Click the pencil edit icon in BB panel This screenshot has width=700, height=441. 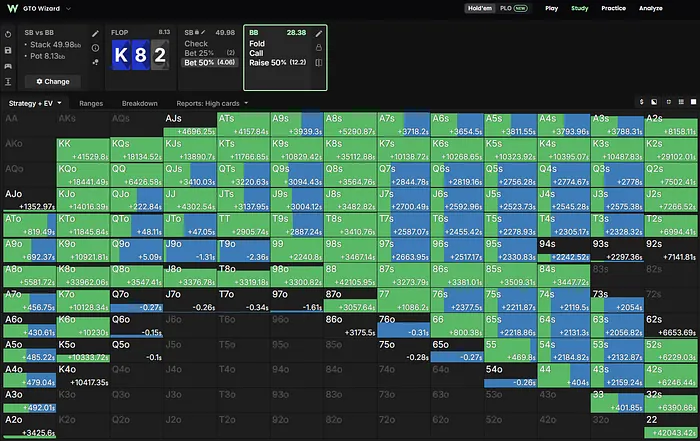pos(318,33)
